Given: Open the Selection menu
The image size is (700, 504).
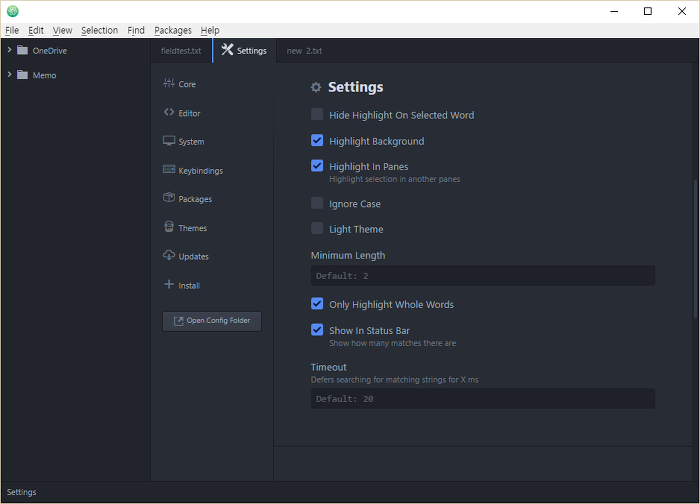Looking at the screenshot, I should (100, 30).
